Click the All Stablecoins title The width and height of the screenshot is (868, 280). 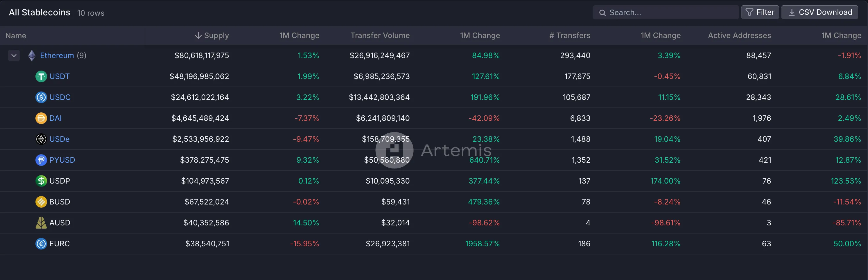pos(40,12)
